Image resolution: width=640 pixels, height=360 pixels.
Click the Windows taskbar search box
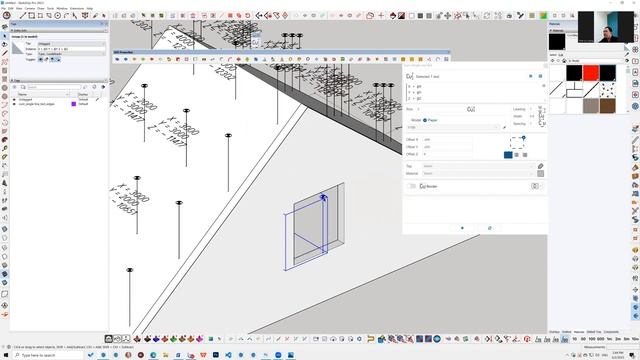click(x=48, y=356)
